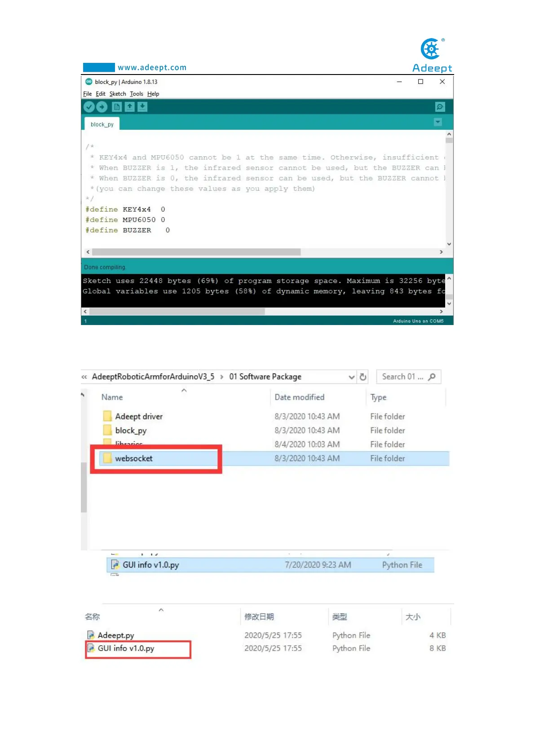The height and width of the screenshot is (756, 535).
Task: Open the tab options dropdown arrow
Action: tap(438, 122)
